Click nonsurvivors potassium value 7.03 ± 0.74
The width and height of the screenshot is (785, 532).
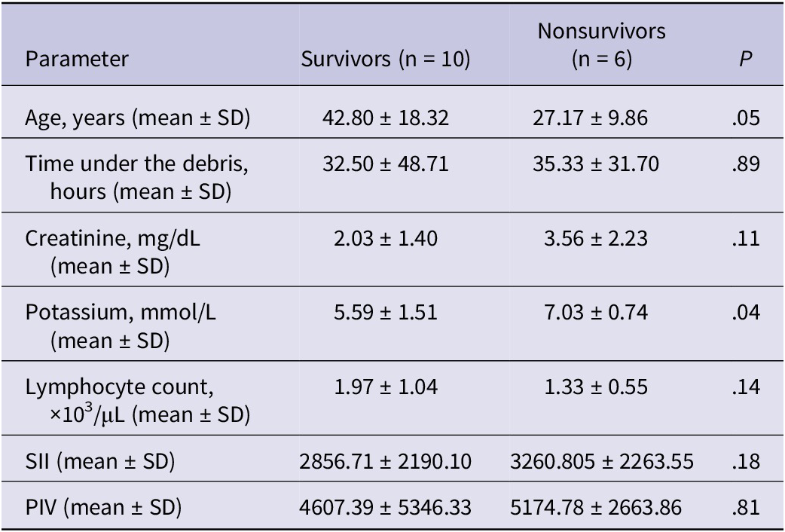[601, 313]
